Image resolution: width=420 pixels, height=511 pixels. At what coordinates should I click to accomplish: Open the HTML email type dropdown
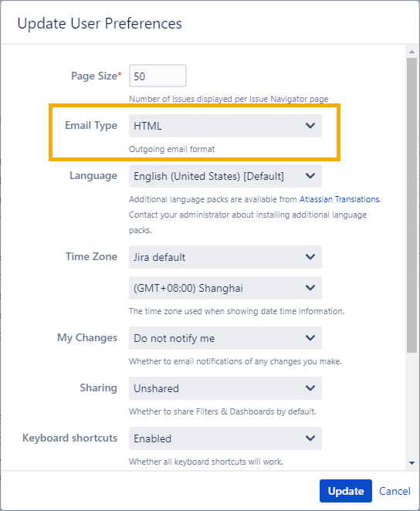pos(225,126)
